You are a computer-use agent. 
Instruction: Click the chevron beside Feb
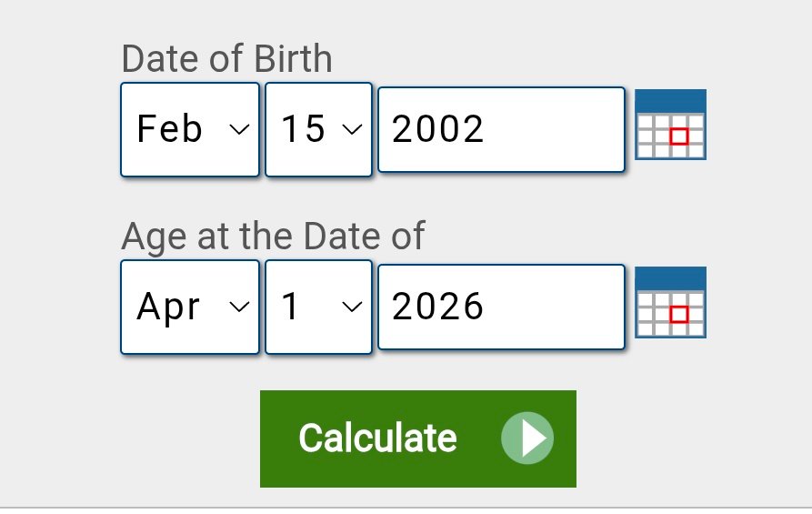tap(239, 130)
